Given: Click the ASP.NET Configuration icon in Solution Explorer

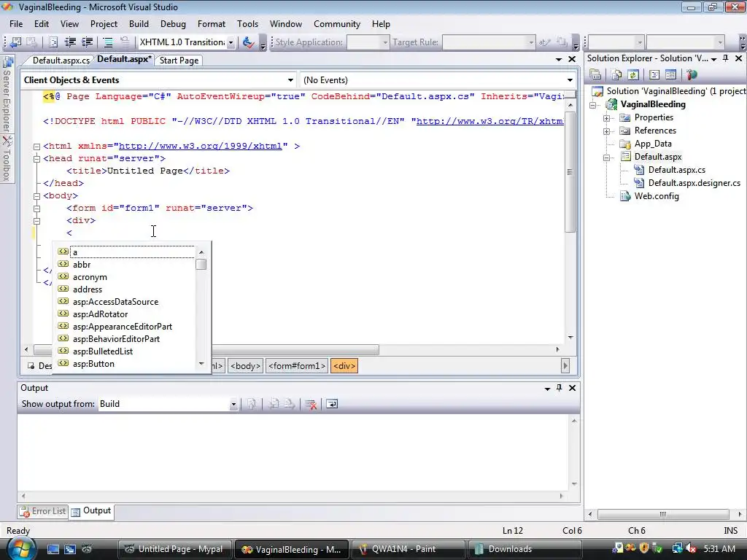Looking at the screenshot, I should [692, 75].
